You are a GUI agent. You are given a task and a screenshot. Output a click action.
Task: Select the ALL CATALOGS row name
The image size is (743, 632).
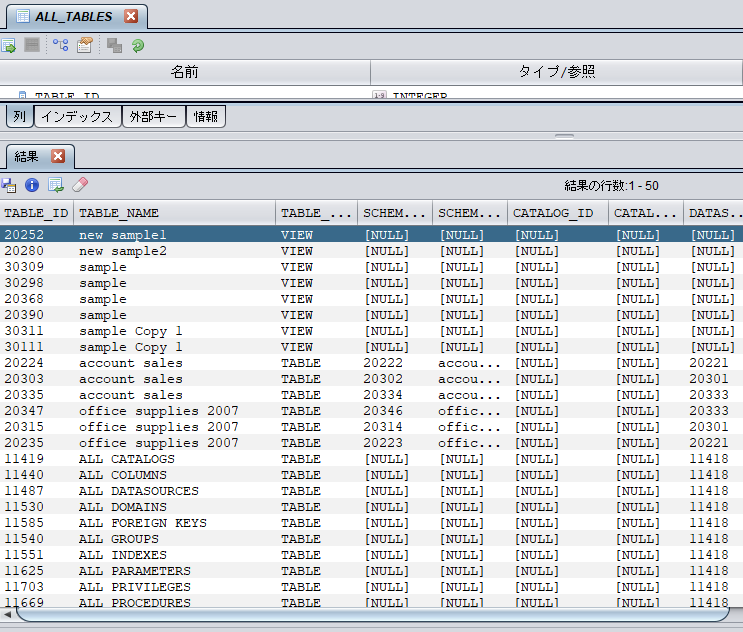pos(174,459)
